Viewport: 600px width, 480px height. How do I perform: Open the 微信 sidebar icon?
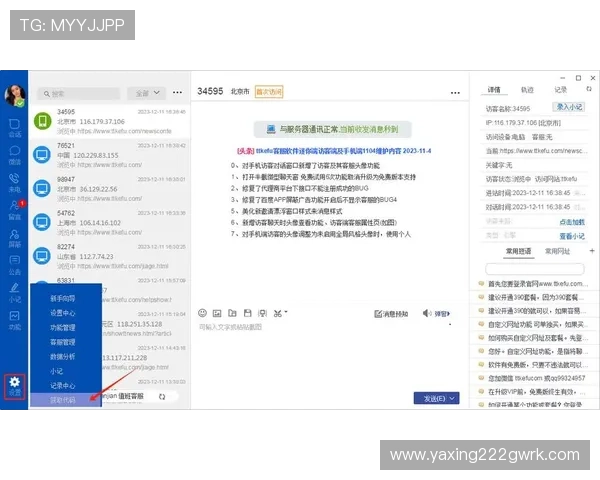15,155
